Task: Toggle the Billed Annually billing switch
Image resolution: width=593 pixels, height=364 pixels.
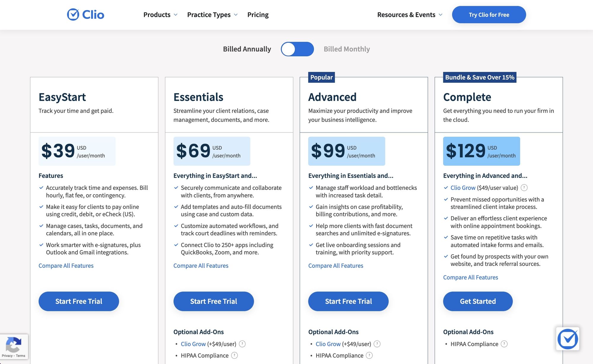Action: 297,48
